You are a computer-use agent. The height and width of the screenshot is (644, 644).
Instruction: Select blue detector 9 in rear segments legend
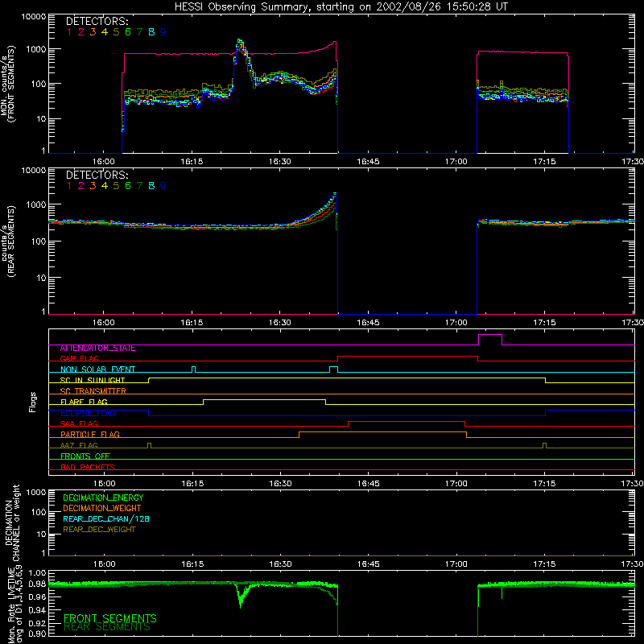[x=163, y=186]
